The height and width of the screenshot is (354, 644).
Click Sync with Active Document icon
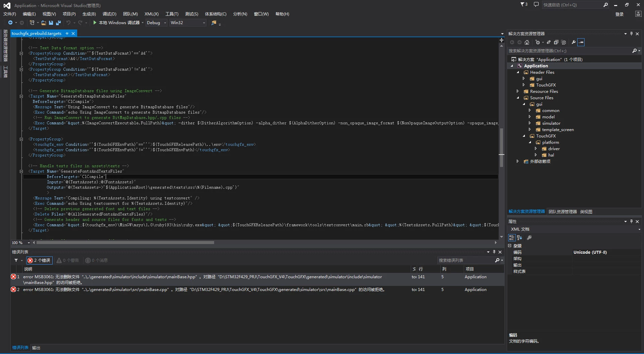coord(549,42)
